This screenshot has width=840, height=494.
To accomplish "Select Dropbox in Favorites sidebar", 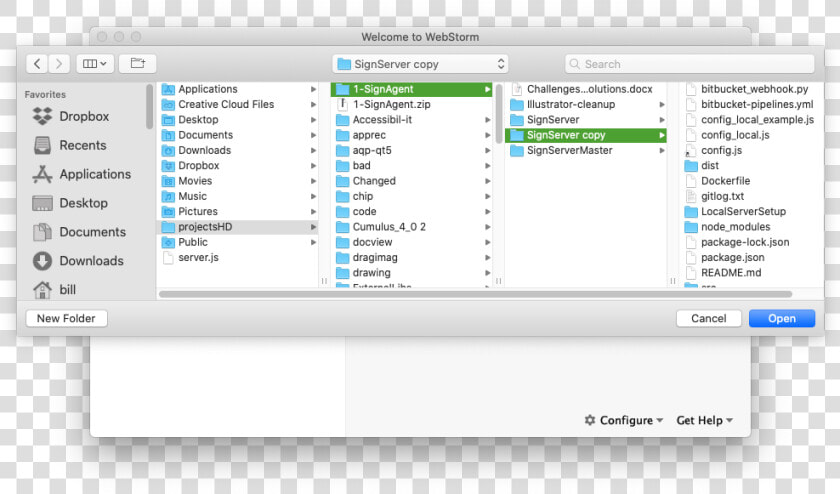I will tap(71, 116).
